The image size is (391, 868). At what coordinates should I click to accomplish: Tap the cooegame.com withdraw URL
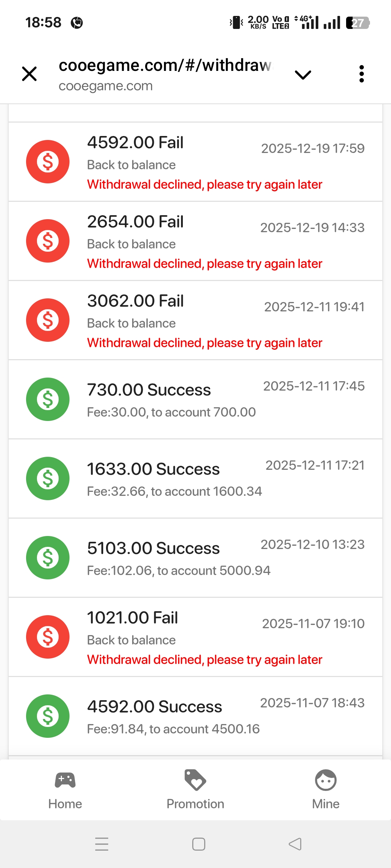[165, 66]
